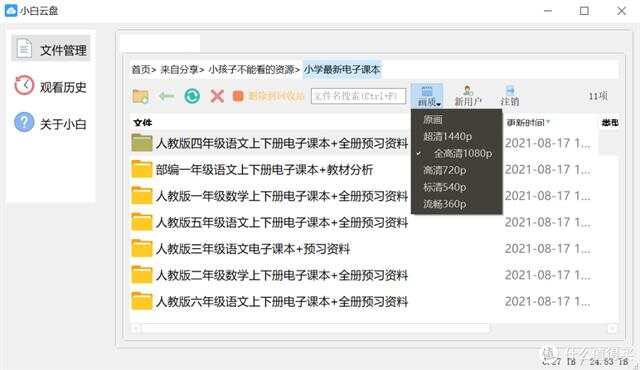Open the 关于小白 about section
Screen dimensions: 640x370
51,123
